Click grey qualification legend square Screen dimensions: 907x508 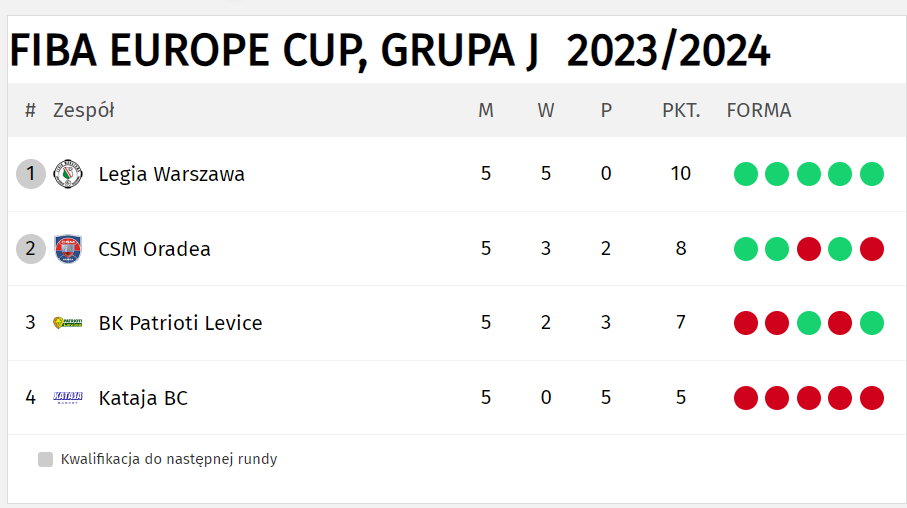tap(45, 459)
